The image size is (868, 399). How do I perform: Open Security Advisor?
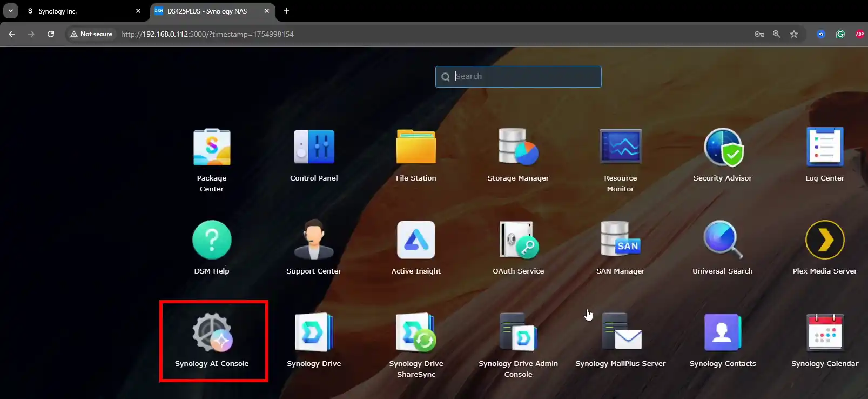[x=723, y=147]
